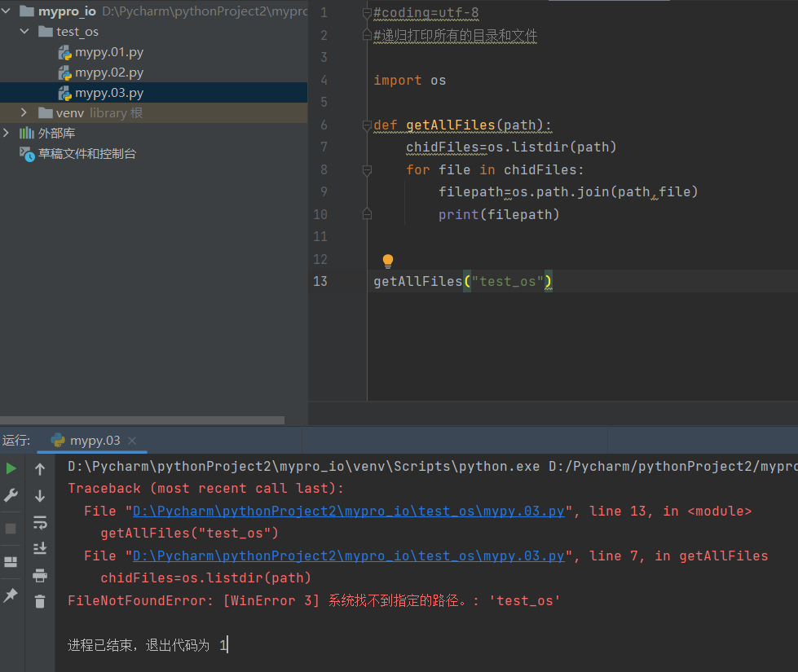Expand the venv library folder
This screenshot has width=798, height=672.
(x=24, y=112)
